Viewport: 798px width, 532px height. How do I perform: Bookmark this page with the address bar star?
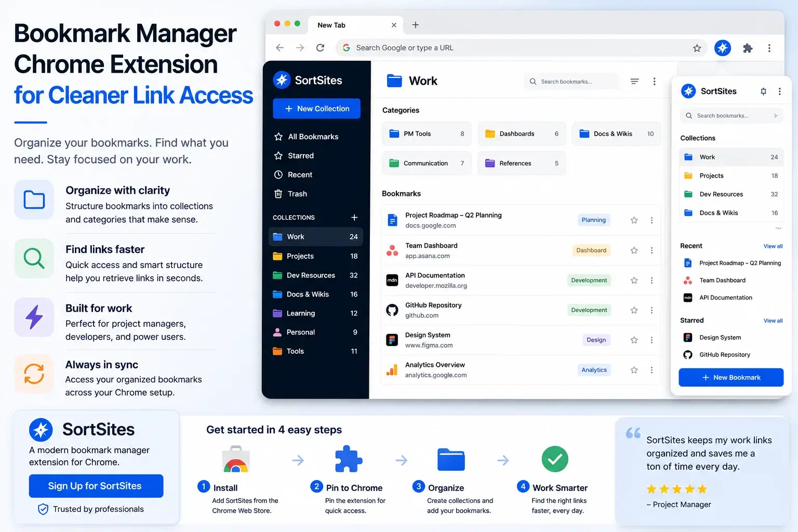pyautogui.click(x=697, y=48)
